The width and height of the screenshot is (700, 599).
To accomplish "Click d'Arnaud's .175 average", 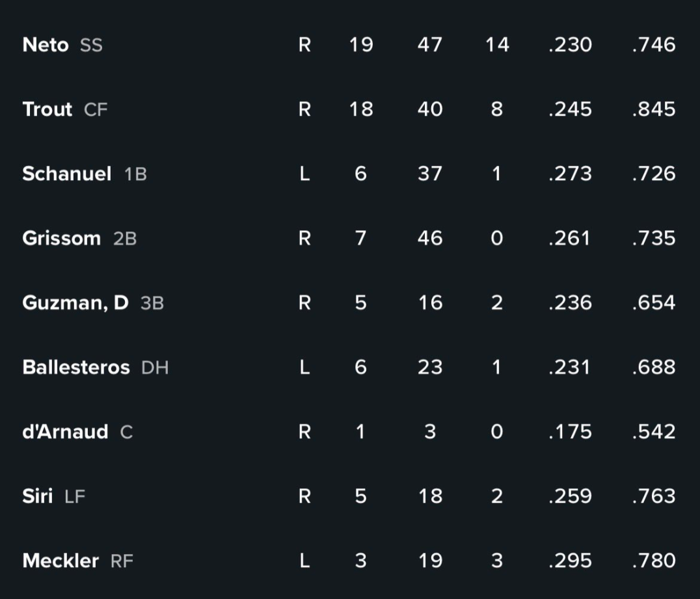I will tap(570, 432).
